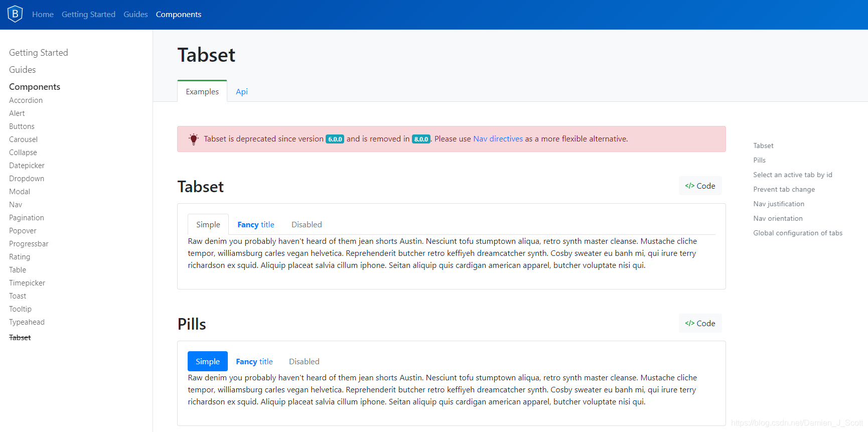Go to Carousel component page
The width and height of the screenshot is (868, 432).
(x=24, y=139)
